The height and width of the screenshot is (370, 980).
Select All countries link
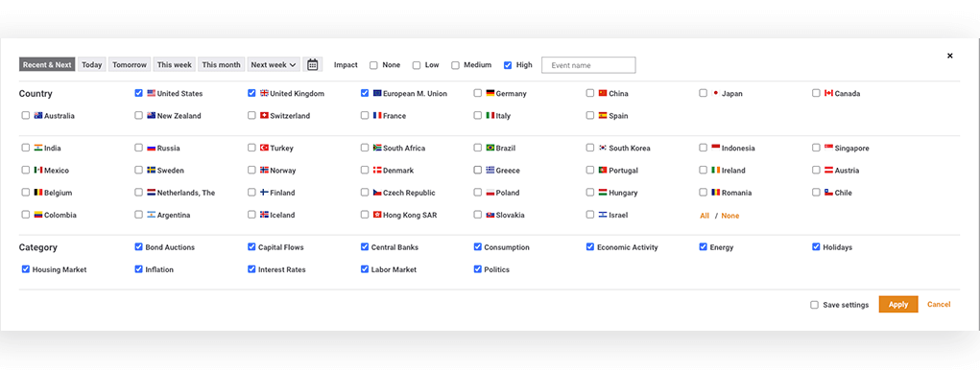click(705, 216)
